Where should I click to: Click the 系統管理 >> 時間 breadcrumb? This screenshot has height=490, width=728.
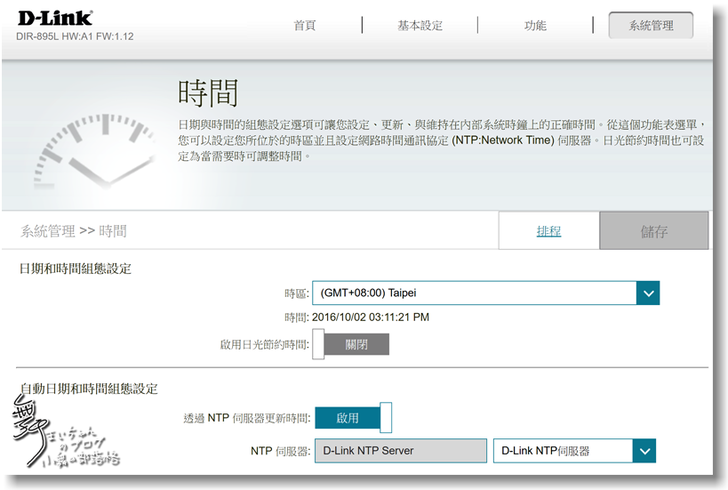(74, 231)
